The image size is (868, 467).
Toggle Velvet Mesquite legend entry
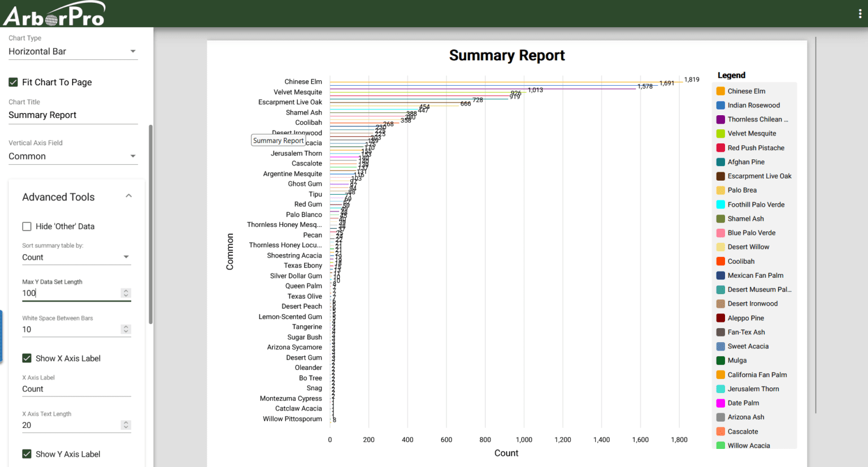click(x=752, y=133)
